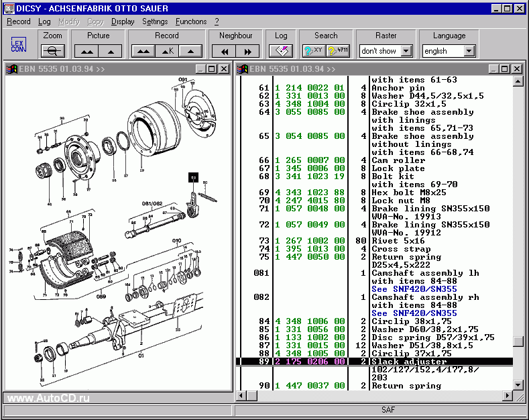Open the Settings menu
Screen dimensions: 529x420
click(x=155, y=21)
